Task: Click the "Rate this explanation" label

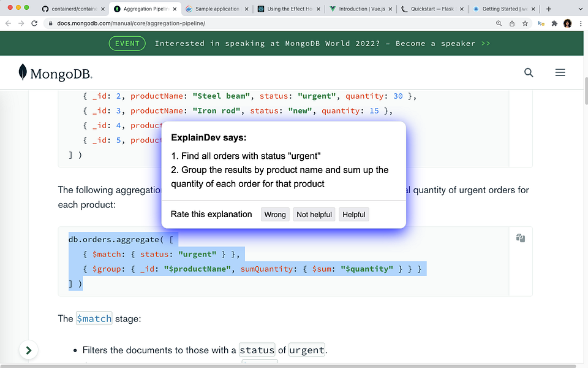Action: tap(211, 214)
